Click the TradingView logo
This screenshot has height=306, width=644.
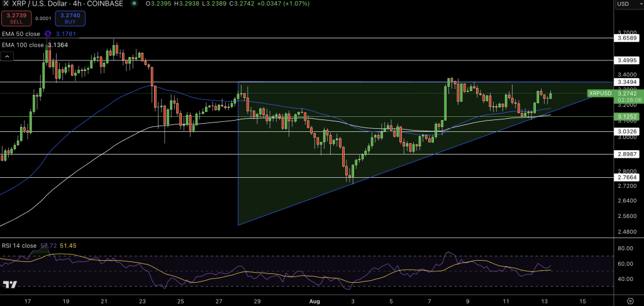(9, 285)
